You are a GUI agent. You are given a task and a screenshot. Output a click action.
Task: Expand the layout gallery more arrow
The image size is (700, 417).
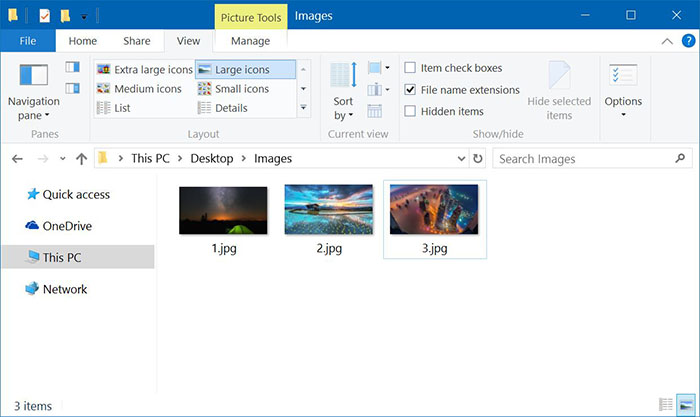tap(303, 106)
